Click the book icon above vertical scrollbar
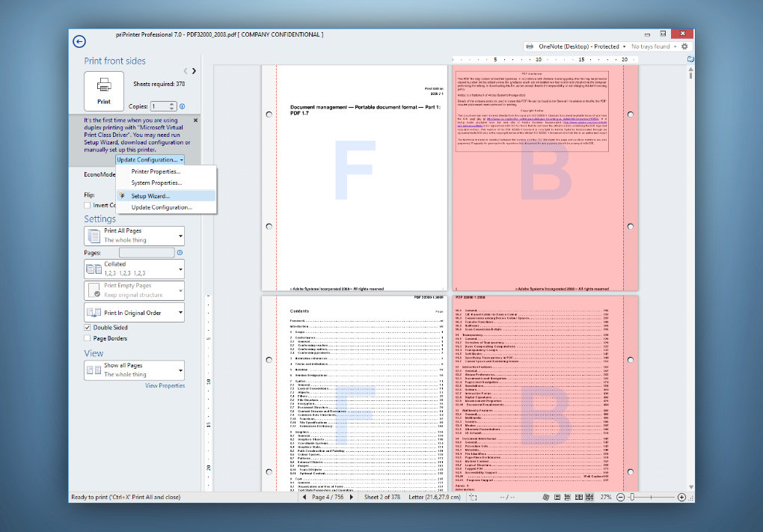763x532 pixels. point(690,59)
